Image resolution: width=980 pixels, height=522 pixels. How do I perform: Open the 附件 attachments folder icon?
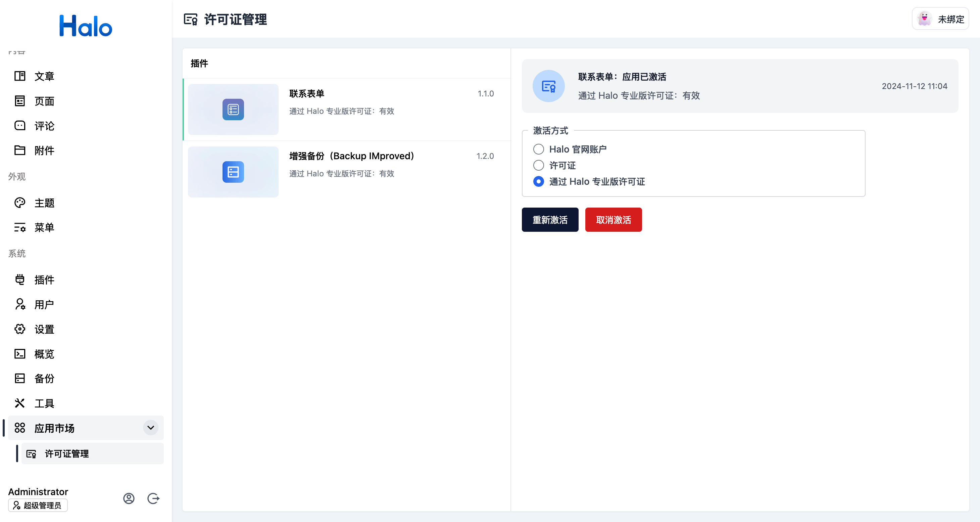pyautogui.click(x=20, y=150)
